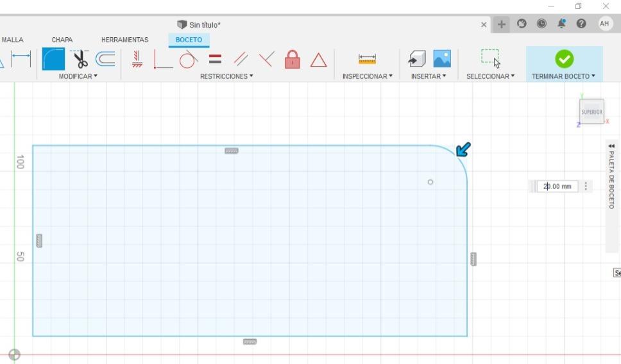Expand the TERMINAR BOCETO dropdown
Image resolution: width=621 pixels, height=364 pixels.
pyautogui.click(x=563, y=76)
